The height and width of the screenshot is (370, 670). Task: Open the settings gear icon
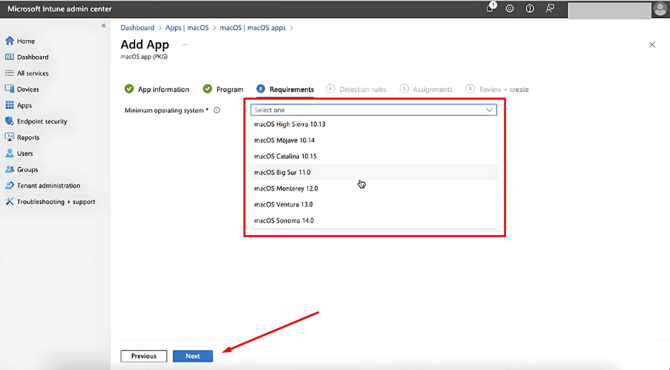point(510,8)
